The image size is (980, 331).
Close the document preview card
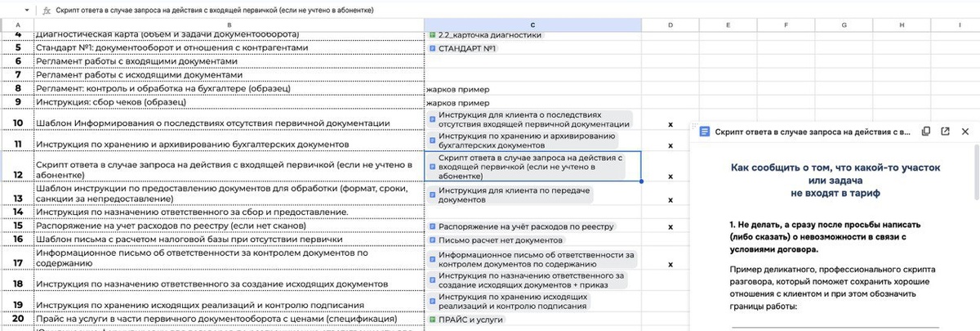(x=964, y=131)
